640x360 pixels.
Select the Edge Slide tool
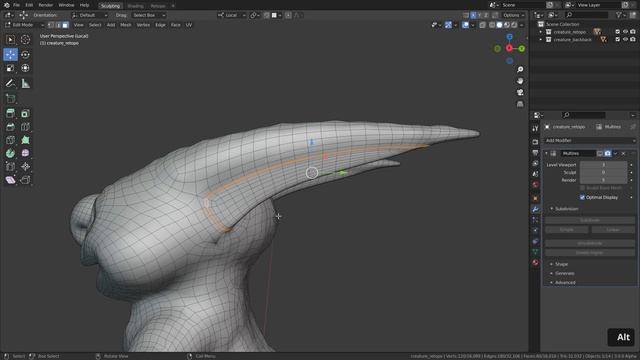10,167
